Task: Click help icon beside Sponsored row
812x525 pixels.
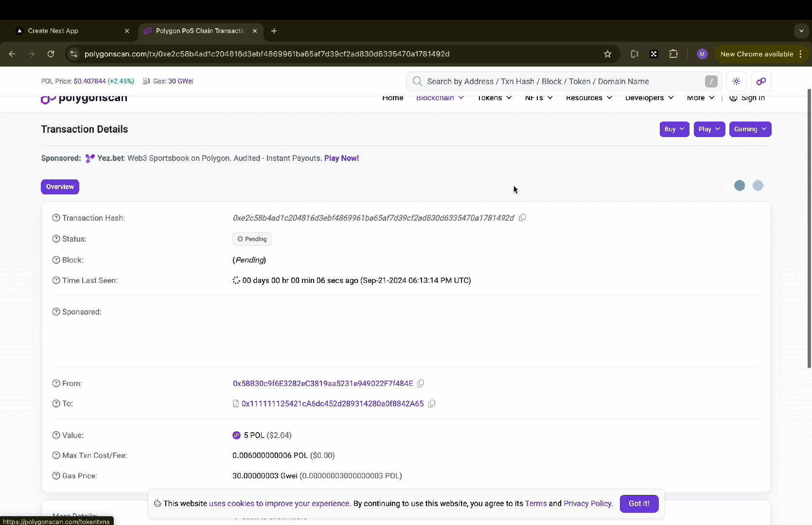Action: click(56, 312)
